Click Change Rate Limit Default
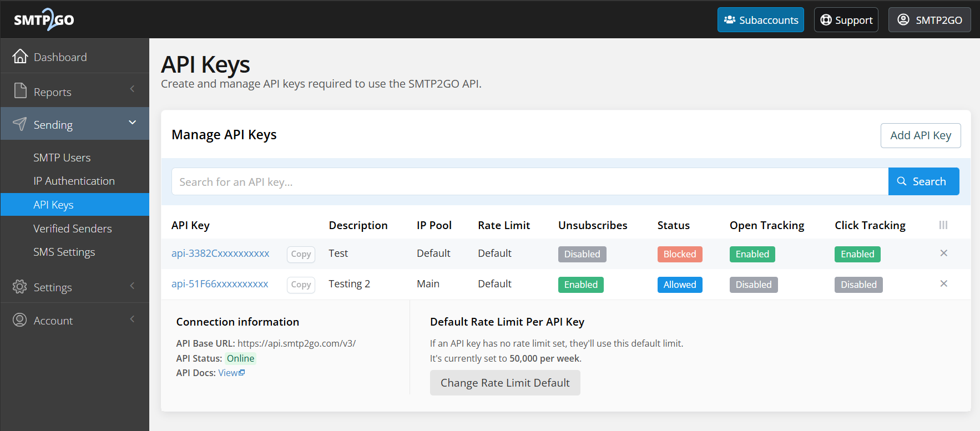Viewport: 980px width, 431px height. [x=505, y=383]
